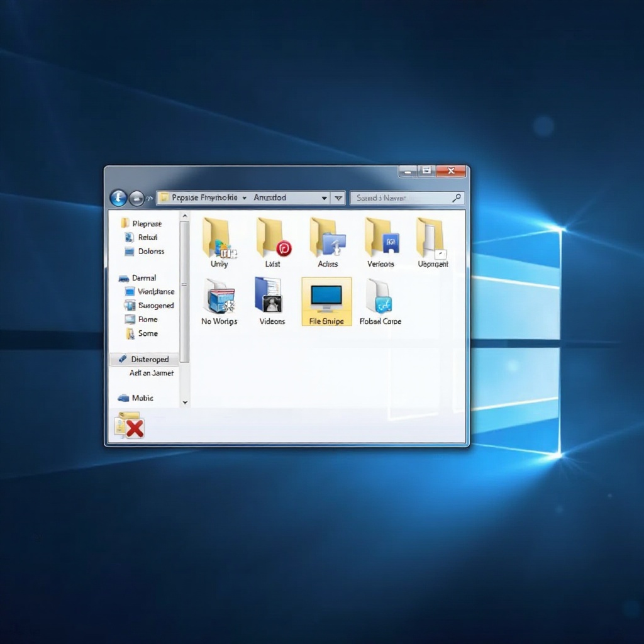Select the Mobic sidebar entry
Screen dimensions: 644x644
[141, 397]
